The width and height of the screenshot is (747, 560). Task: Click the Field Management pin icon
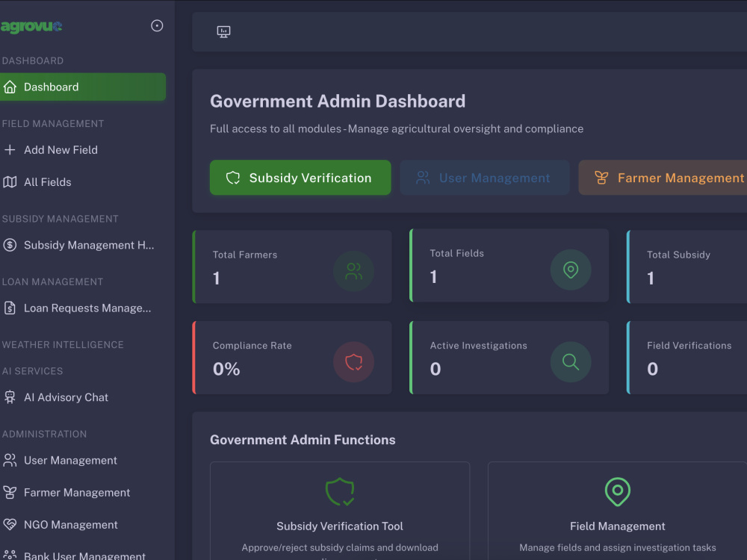click(618, 491)
